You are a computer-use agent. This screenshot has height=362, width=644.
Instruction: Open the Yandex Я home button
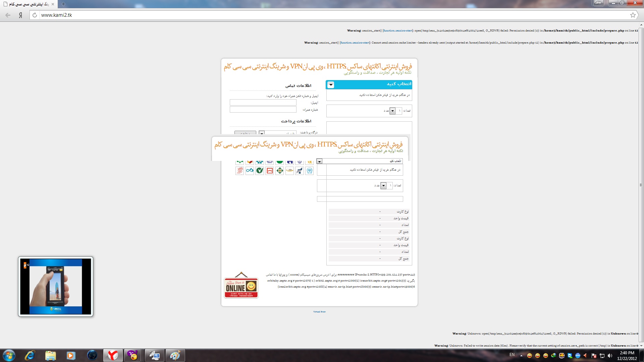20,15
